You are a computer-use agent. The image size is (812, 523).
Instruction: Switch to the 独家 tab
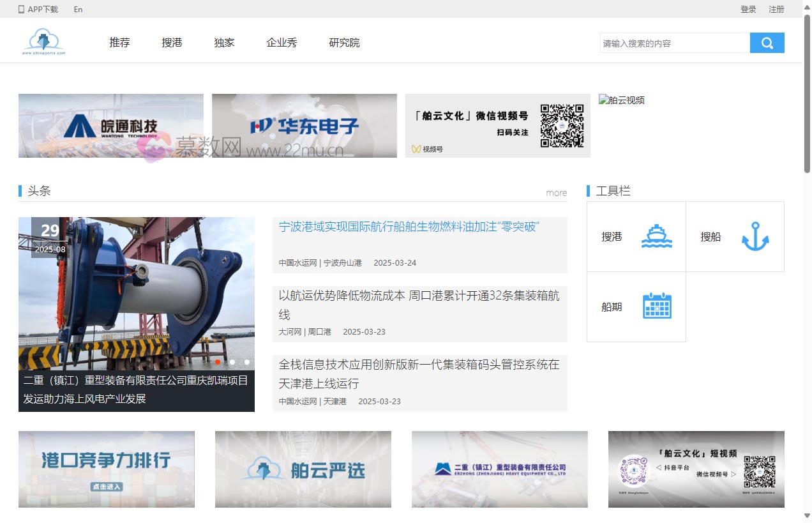(x=224, y=42)
